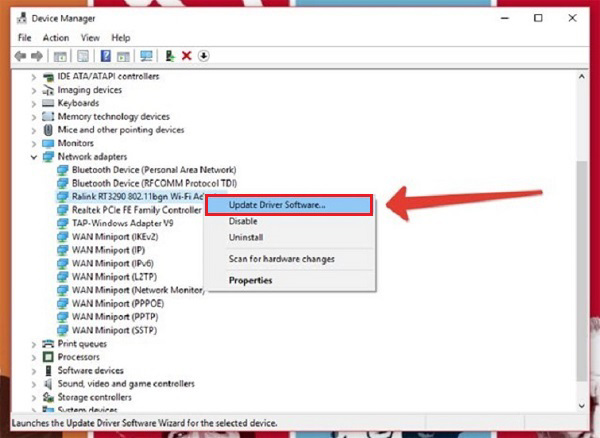Click the vertical scrollbar up arrow
This screenshot has height=438, width=600.
click(x=582, y=77)
